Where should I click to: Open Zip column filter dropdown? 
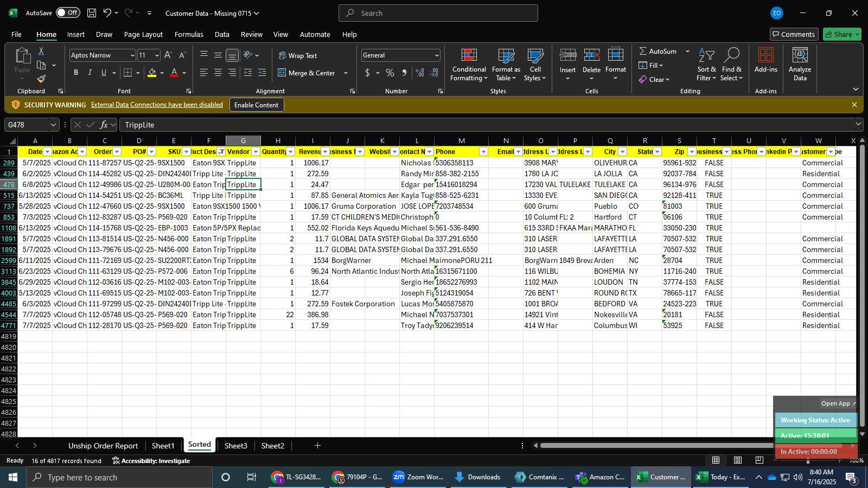692,152
